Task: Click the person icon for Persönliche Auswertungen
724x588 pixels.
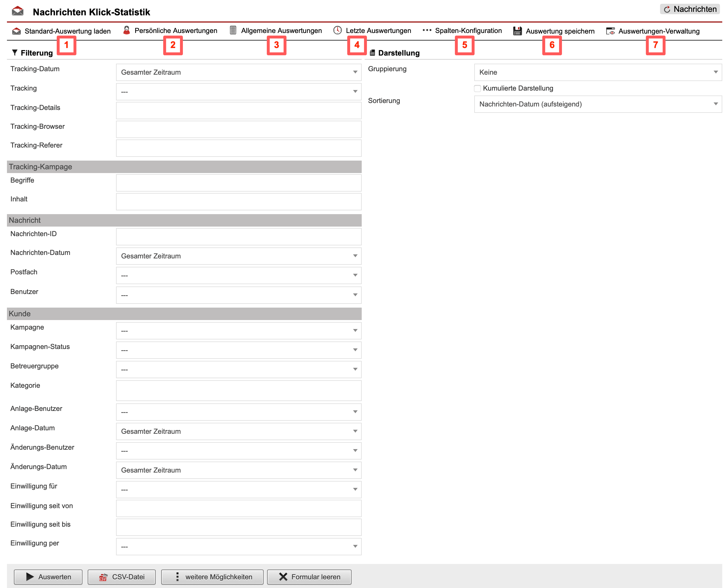Action: [126, 30]
